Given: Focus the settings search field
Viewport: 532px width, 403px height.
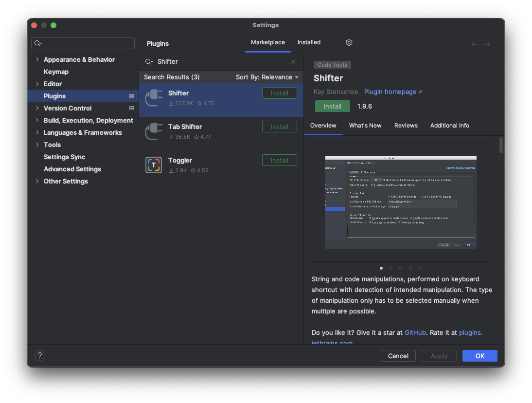Looking at the screenshot, I should click(83, 43).
